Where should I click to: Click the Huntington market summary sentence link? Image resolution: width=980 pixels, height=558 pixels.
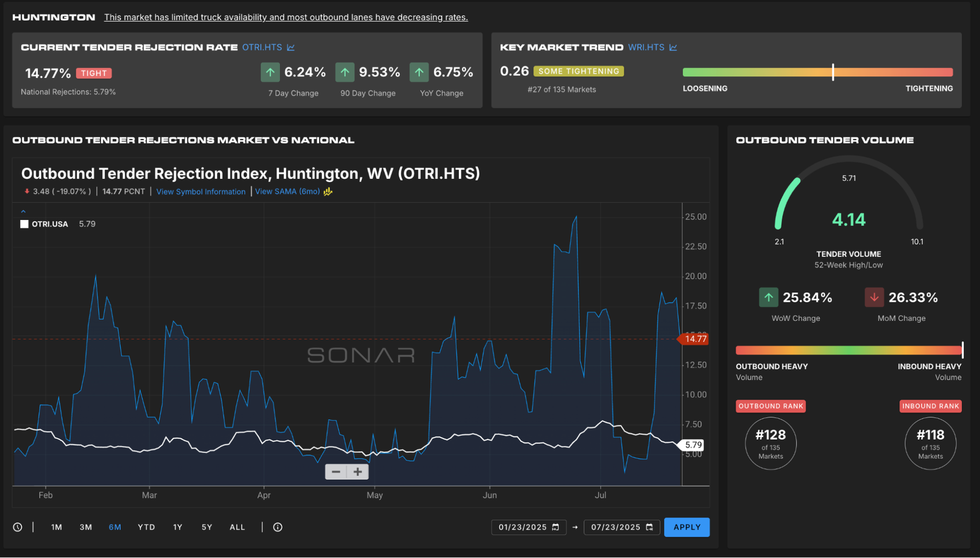(286, 17)
